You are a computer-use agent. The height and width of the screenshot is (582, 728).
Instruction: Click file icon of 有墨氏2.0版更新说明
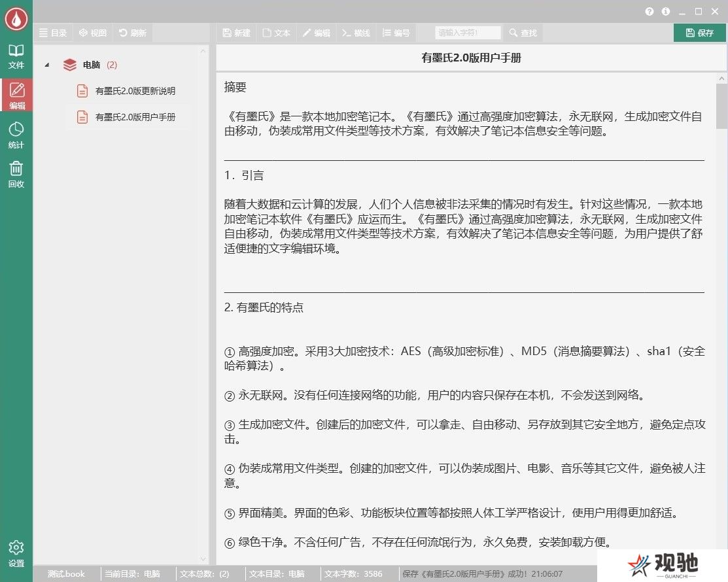click(x=82, y=91)
